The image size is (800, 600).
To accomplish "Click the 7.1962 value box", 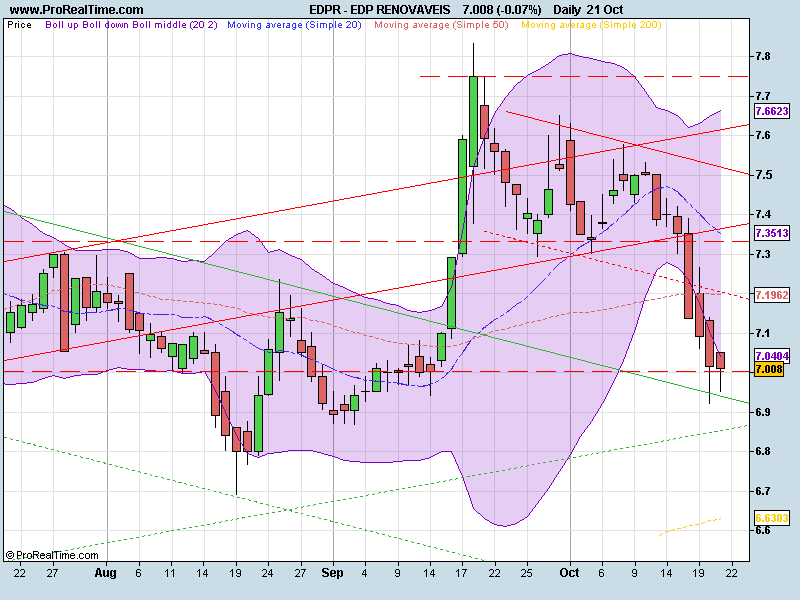I will (771, 294).
